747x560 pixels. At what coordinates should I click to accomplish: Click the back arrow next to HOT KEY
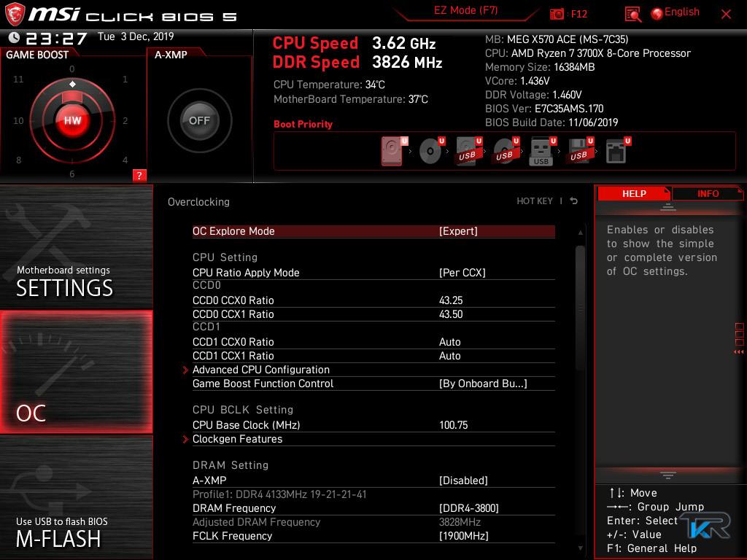574,201
